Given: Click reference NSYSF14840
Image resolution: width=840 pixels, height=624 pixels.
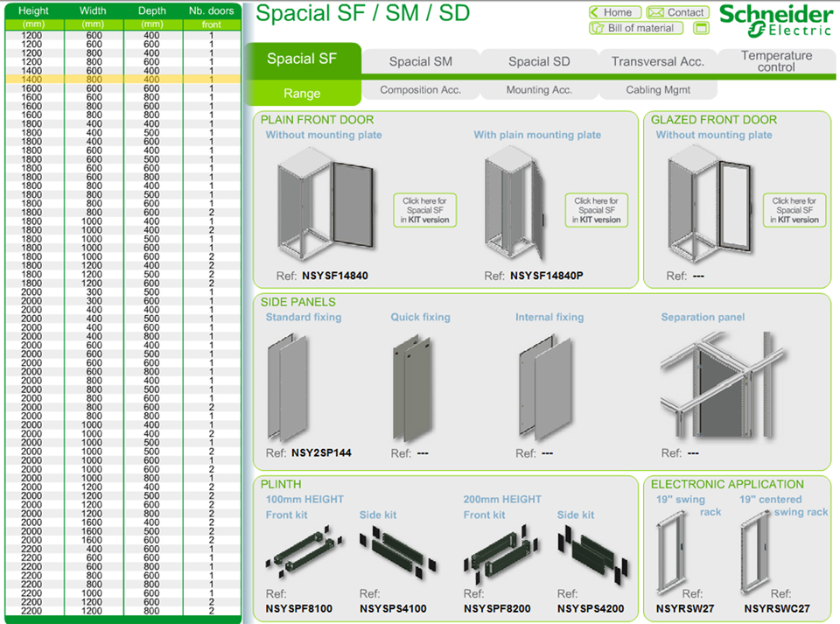Looking at the screenshot, I should pyautogui.click(x=335, y=276).
